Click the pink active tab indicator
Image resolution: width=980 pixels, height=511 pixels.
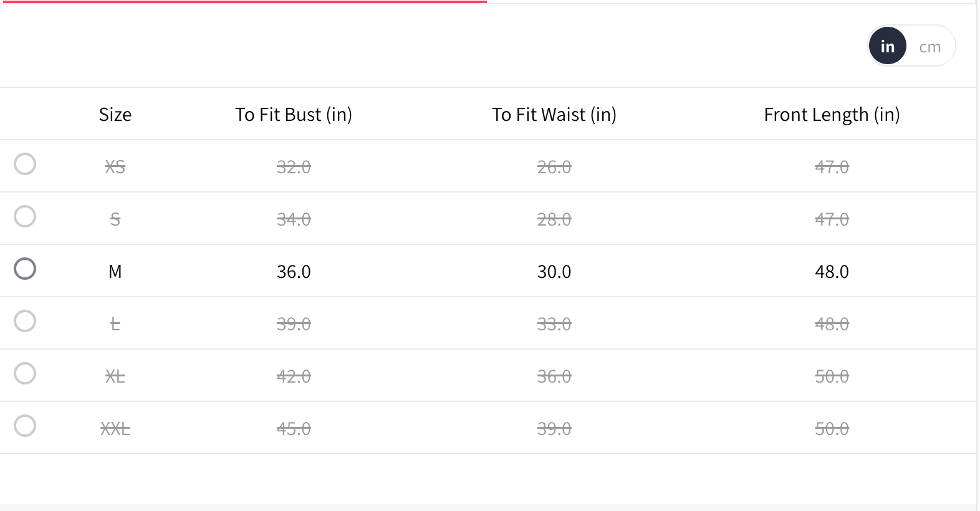pos(244,2)
